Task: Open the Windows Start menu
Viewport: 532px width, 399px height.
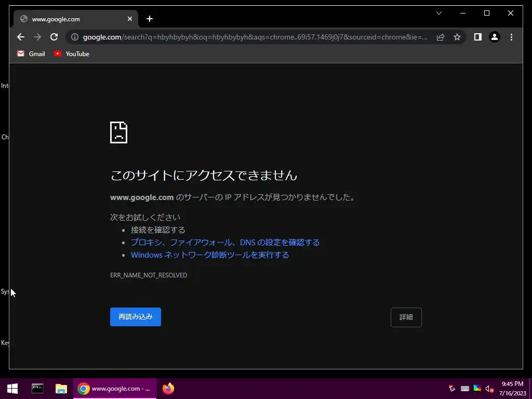Action: [x=12, y=389]
